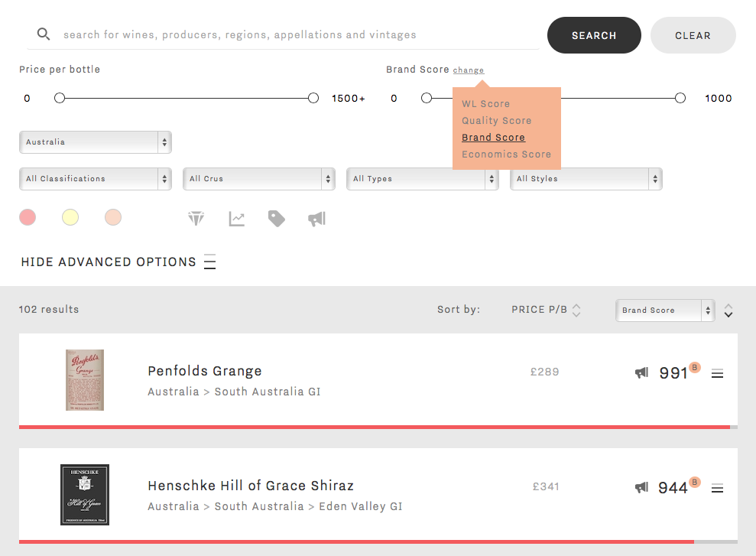This screenshot has height=556, width=756.
Task: Toggle the line chart economics filter icon
Action: coord(236,219)
